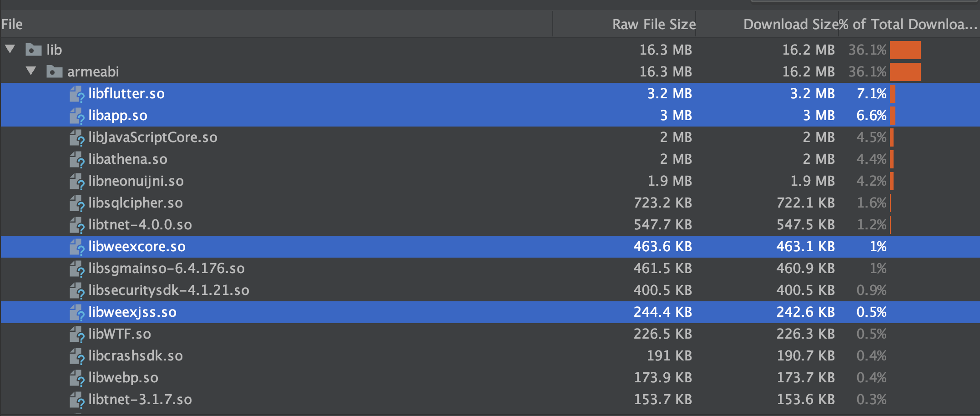Viewport: 980px width, 416px height.
Task: Collapse the armeabi folder arrow
Action: tap(31, 71)
